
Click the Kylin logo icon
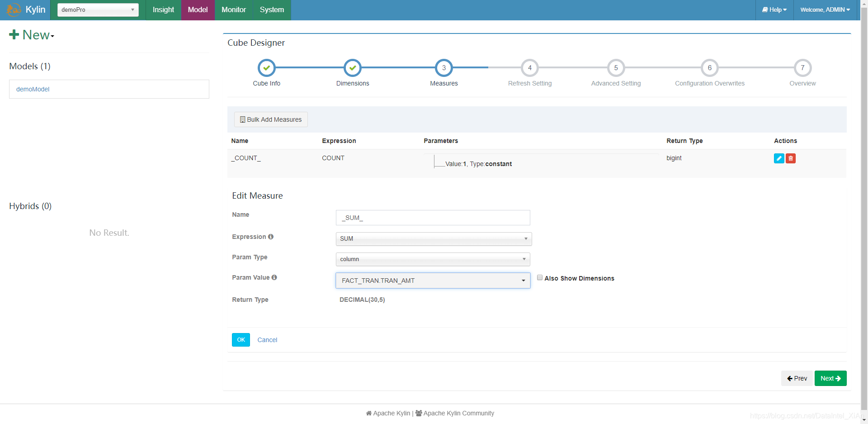tap(14, 10)
